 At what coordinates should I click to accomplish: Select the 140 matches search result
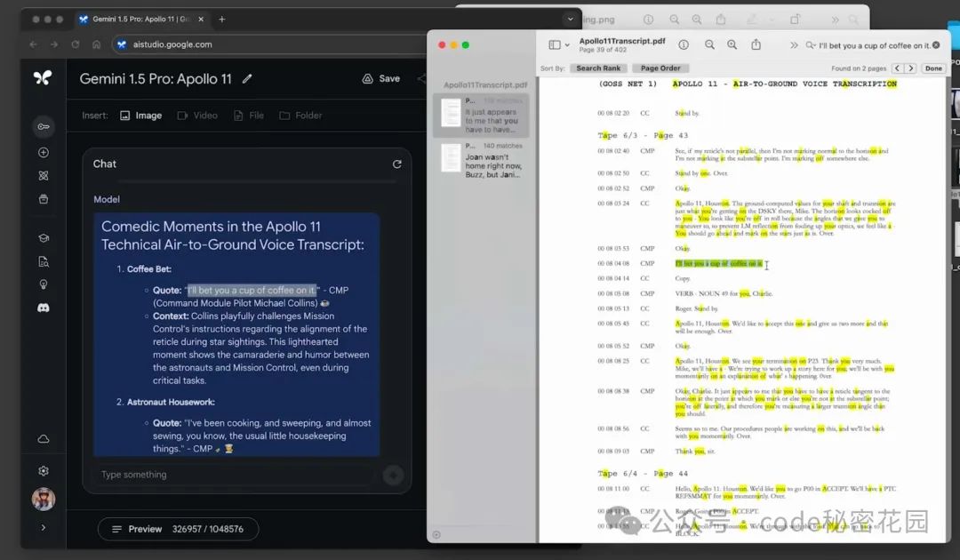[x=481, y=160]
